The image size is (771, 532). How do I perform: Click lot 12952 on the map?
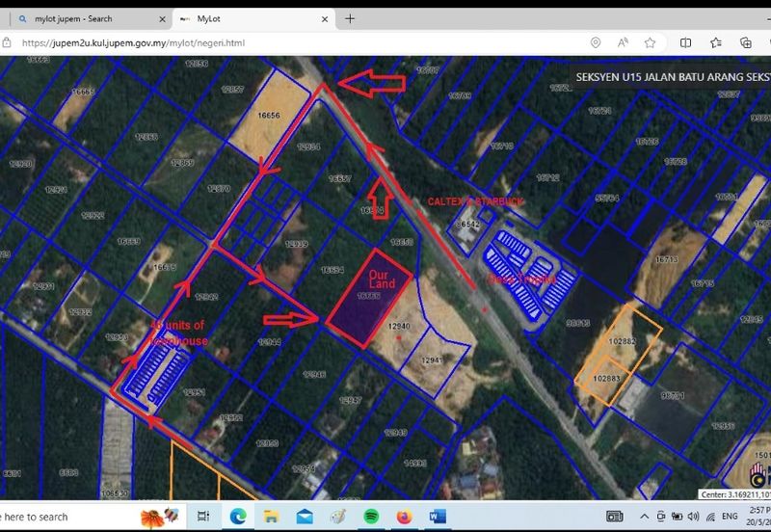coord(231,418)
